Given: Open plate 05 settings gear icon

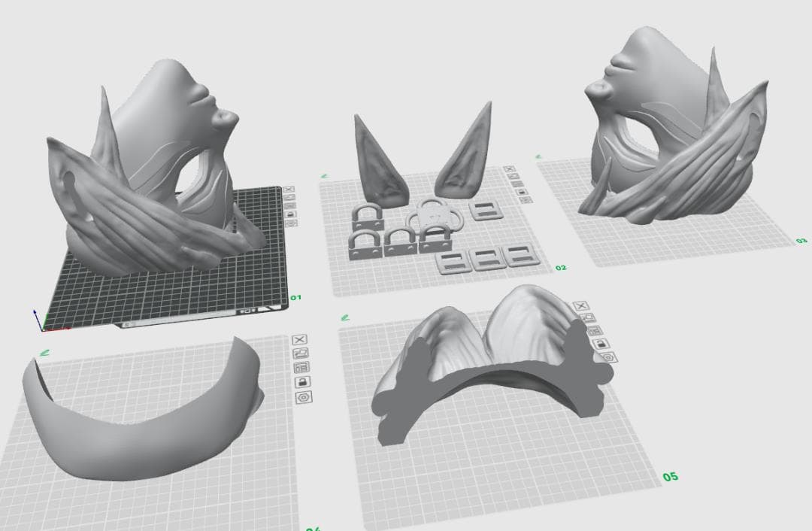Looking at the screenshot, I should tap(607, 357).
